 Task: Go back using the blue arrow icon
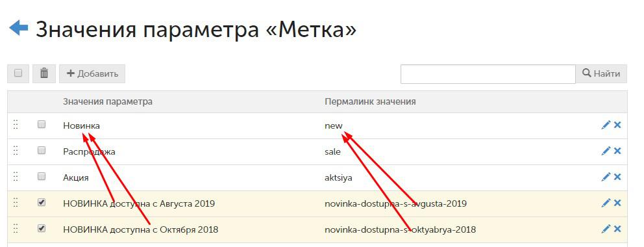pos(18,28)
